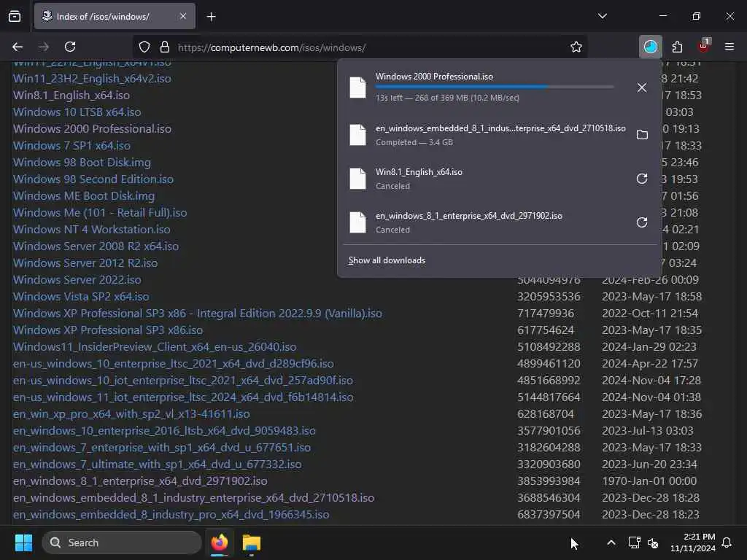
Task: Open en_windows_embedded_8_industry_pro iso link
Action: pyautogui.click(x=171, y=514)
